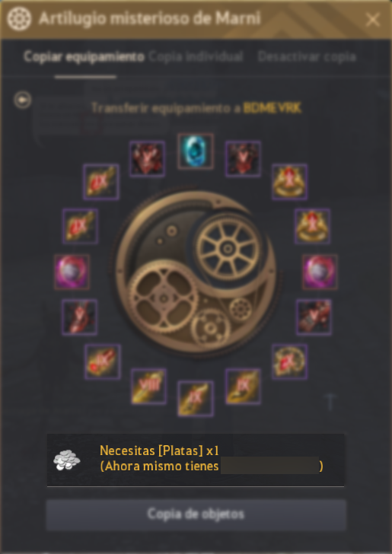
Task: Click the red armor slot left of crystal
Action: pyautogui.click(x=147, y=158)
